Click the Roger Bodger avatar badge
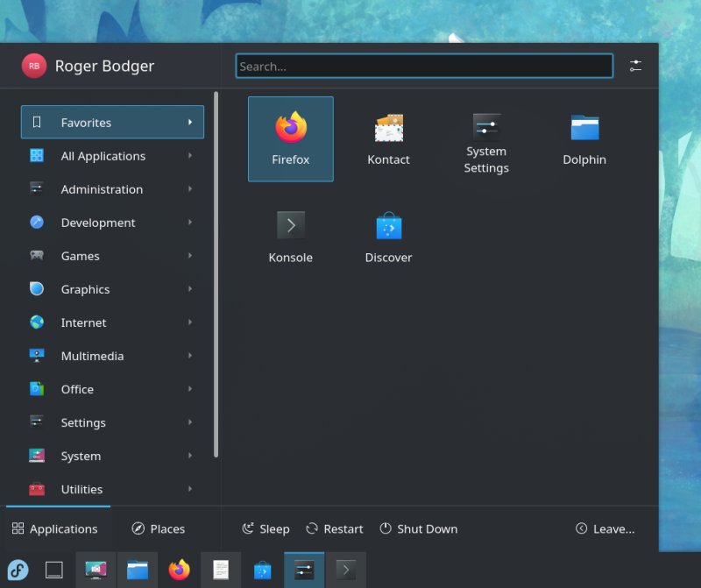The height and width of the screenshot is (588, 701). (33, 65)
